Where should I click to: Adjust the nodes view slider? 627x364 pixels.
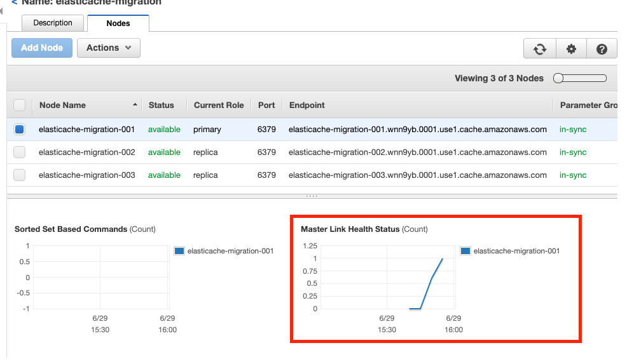pos(580,78)
